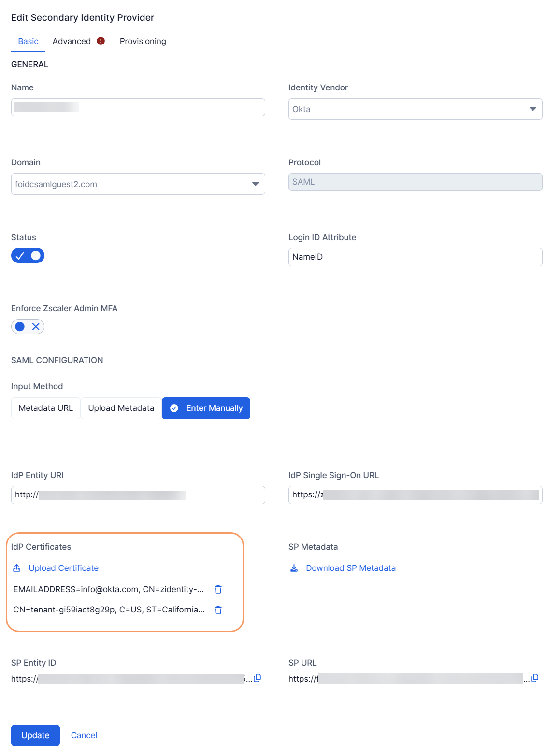Delete the CN=tenant-gi59iact8g29p certificate
546x756 pixels.
click(x=218, y=610)
